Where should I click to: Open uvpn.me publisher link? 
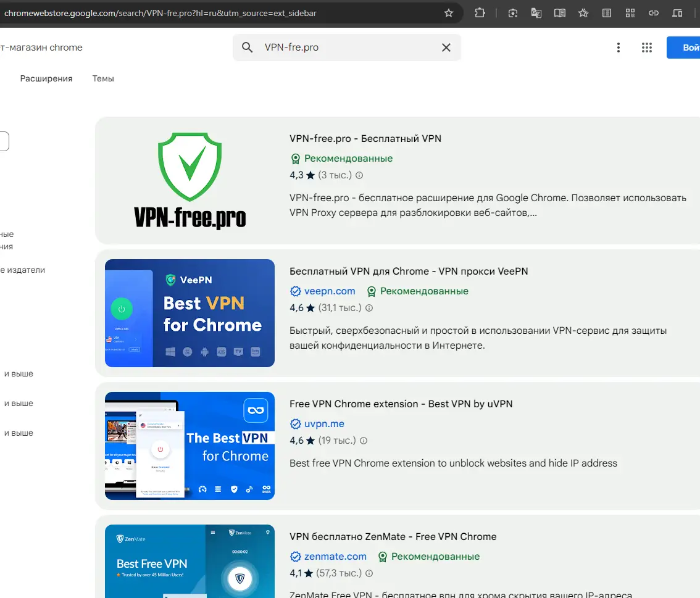(x=324, y=423)
